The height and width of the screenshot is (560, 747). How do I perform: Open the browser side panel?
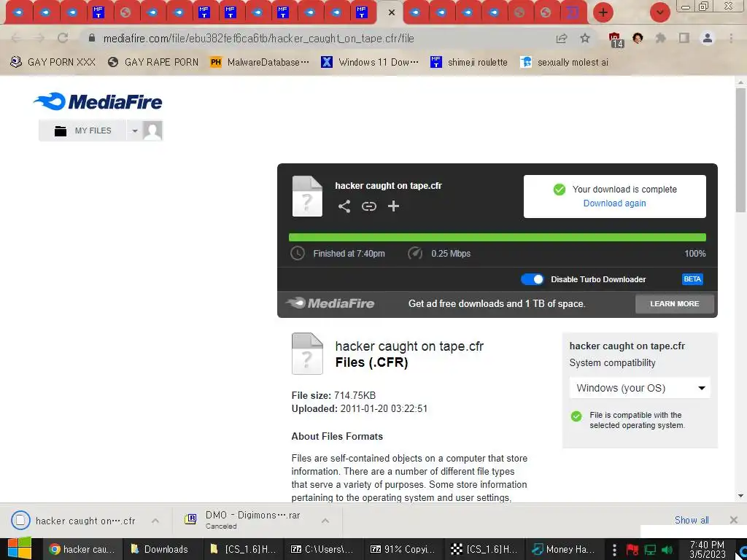pos(684,38)
